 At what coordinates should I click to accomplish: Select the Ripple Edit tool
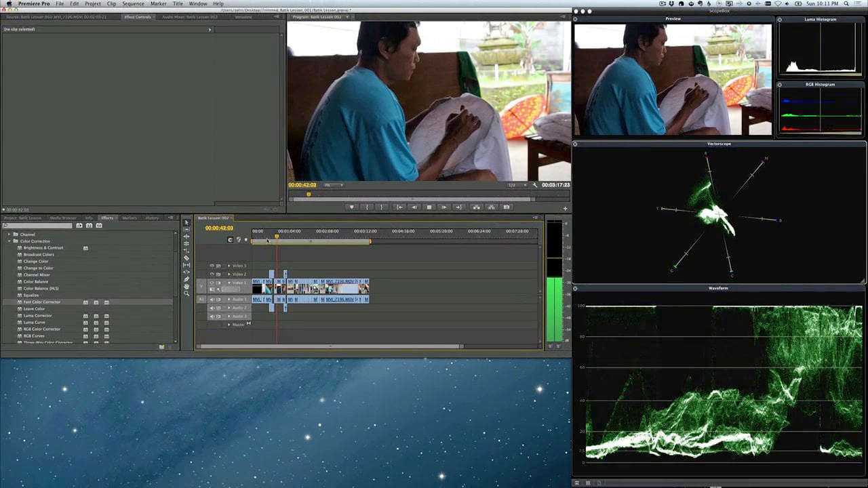tap(186, 236)
